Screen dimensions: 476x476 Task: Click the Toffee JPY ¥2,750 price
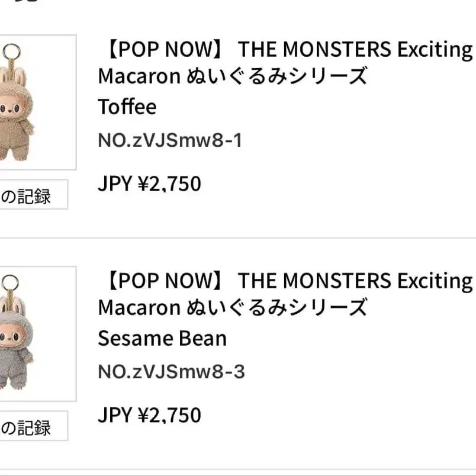click(149, 184)
